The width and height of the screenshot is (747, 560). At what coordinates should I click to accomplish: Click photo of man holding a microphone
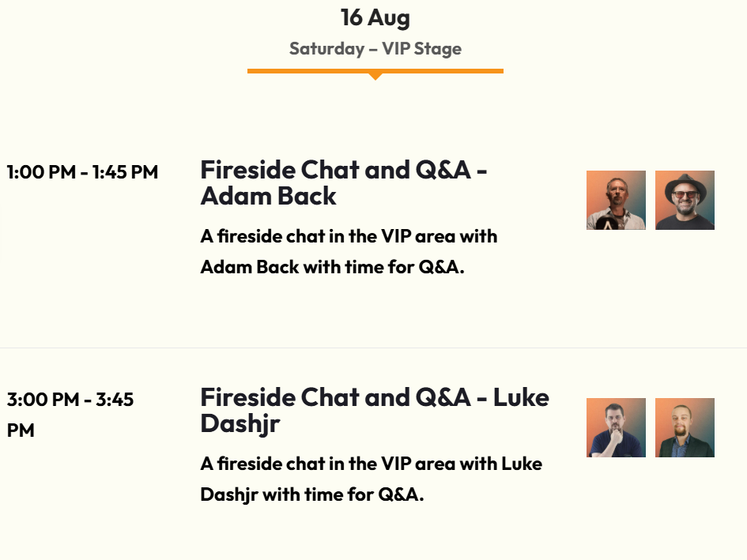coord(616,200)
